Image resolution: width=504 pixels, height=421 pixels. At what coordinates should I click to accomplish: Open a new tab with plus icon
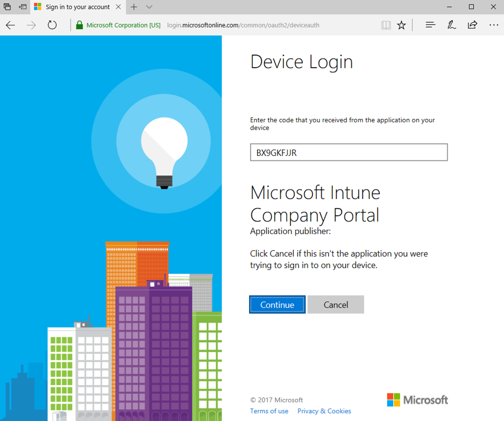[x=134, y=7]
